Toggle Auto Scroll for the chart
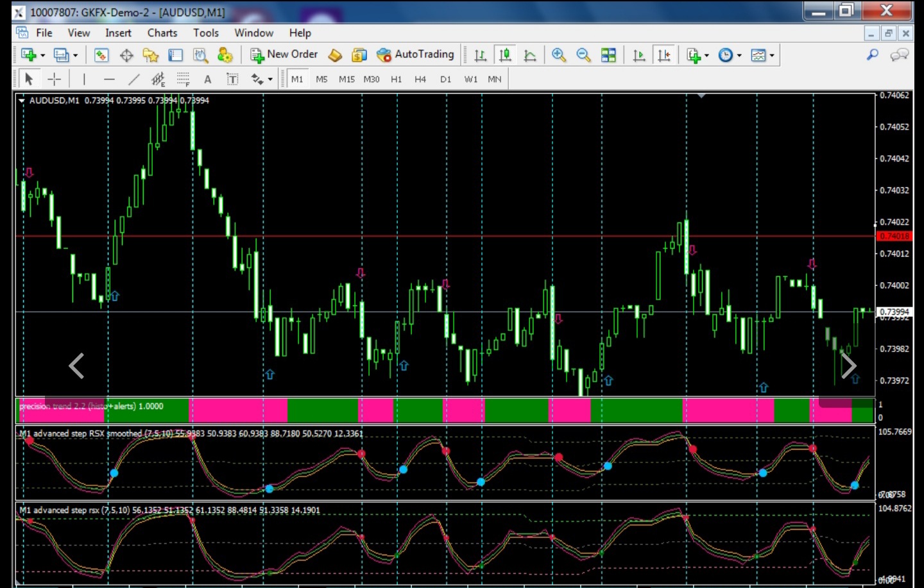Viewport: 924px width, 588px height. pos(638,55)
